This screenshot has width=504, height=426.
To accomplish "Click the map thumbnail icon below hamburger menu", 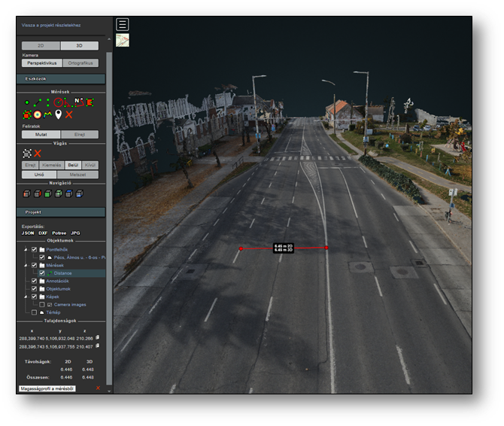I will 123,41.
